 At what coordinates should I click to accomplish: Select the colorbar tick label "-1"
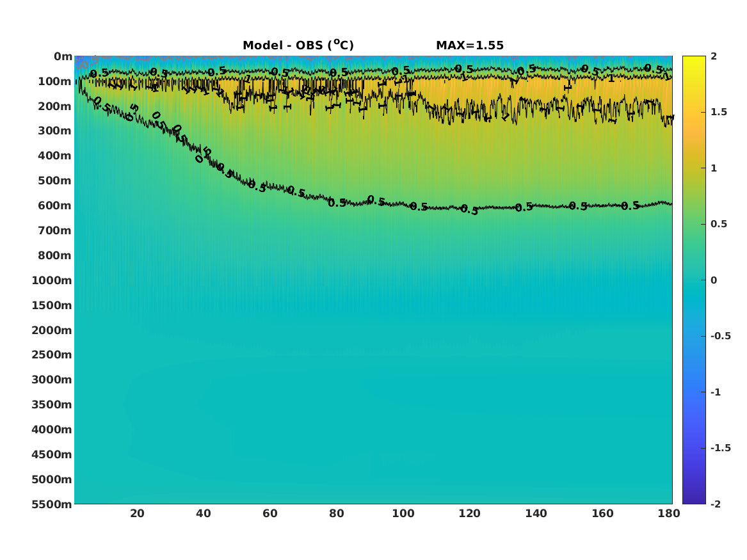tap(716, 392)
